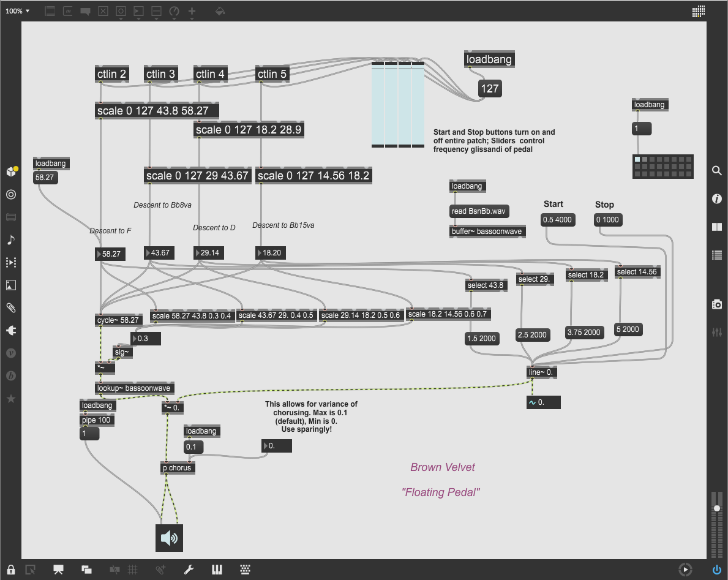Open the Max for Live target icon in sidebar
The height and width of the screenshot is (580, 728).
11,195
